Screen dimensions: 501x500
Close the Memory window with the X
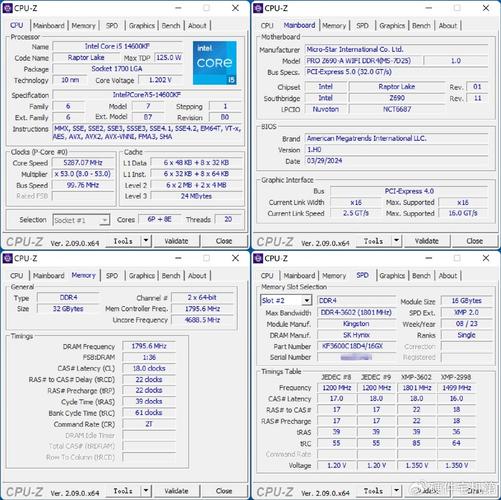pos(235,258)
